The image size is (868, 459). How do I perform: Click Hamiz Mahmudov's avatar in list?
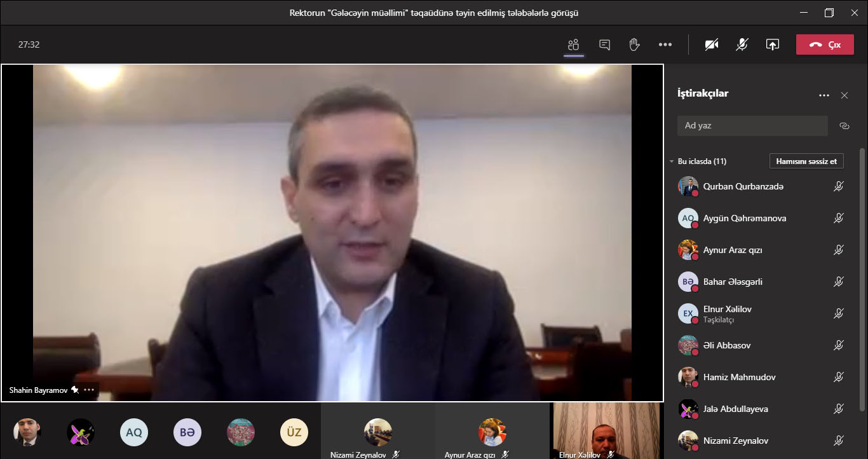point(688,377)
